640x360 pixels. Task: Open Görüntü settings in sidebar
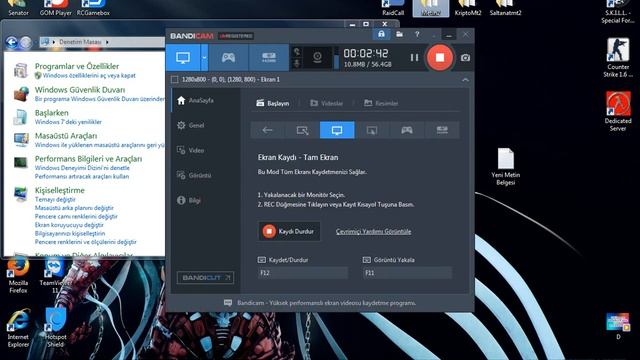click(194, 176)
